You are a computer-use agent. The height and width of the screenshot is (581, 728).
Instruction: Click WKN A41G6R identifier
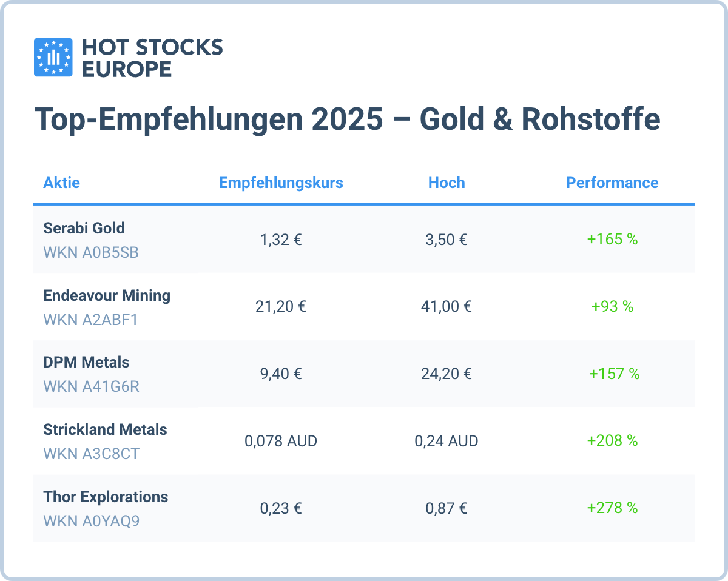coord(91,386)
